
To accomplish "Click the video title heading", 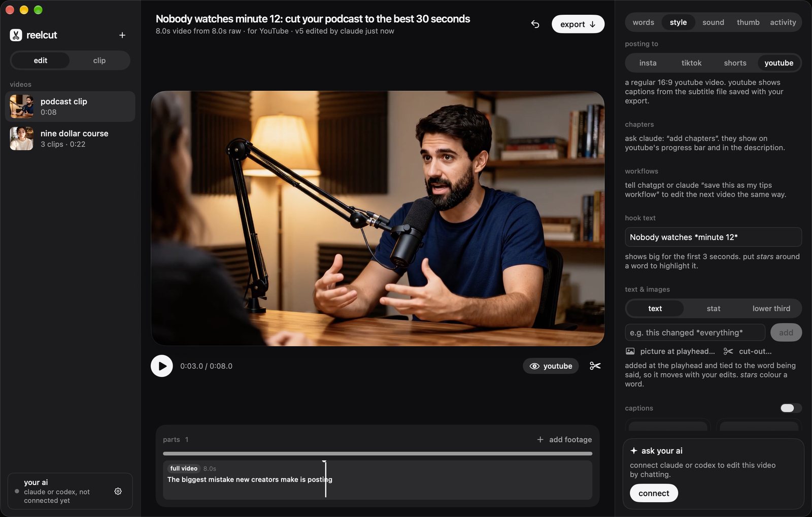I will (313, 19).
